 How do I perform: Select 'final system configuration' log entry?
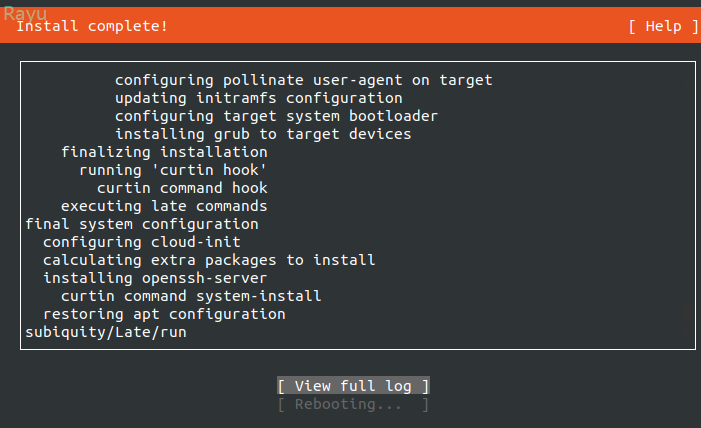coord(141,224)
